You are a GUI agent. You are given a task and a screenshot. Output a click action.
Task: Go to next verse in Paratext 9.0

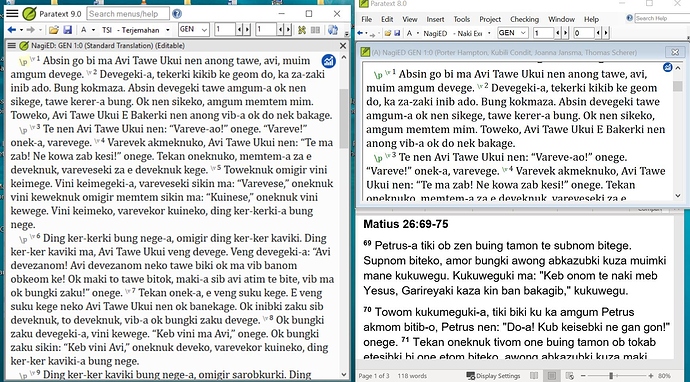[x=288, y=30]
